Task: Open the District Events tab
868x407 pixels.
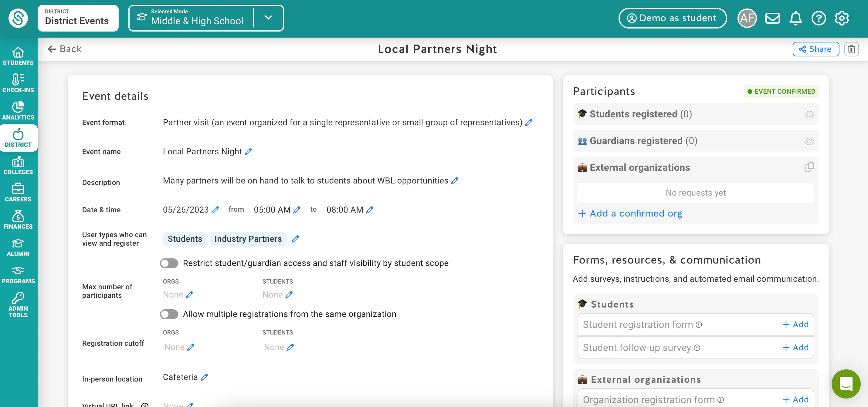Action: point(78,18)
